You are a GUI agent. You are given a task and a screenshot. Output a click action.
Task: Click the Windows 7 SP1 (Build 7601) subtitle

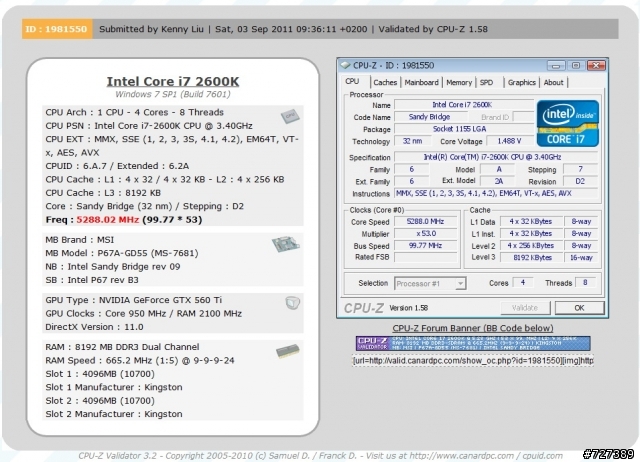pyautogui.click(x=173, y=94)
